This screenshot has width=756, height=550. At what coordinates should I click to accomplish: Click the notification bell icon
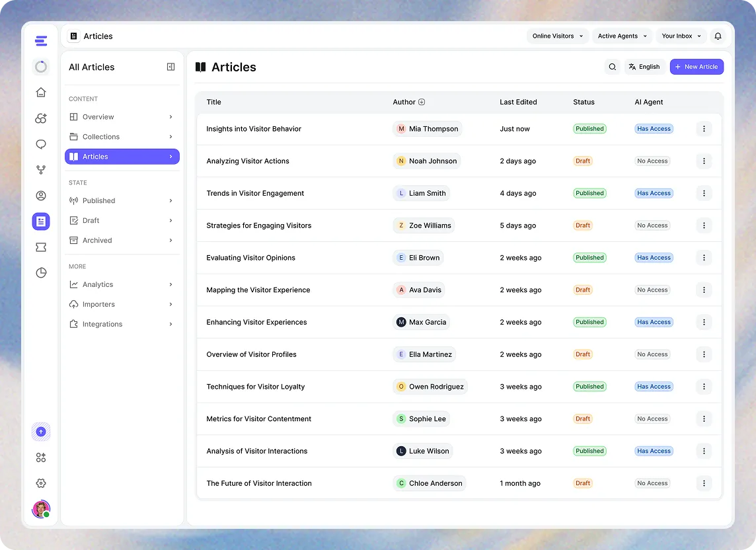718,36
